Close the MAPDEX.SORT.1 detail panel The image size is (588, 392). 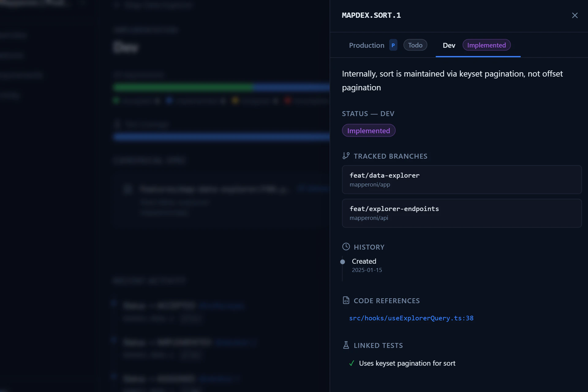pos(575,15)
